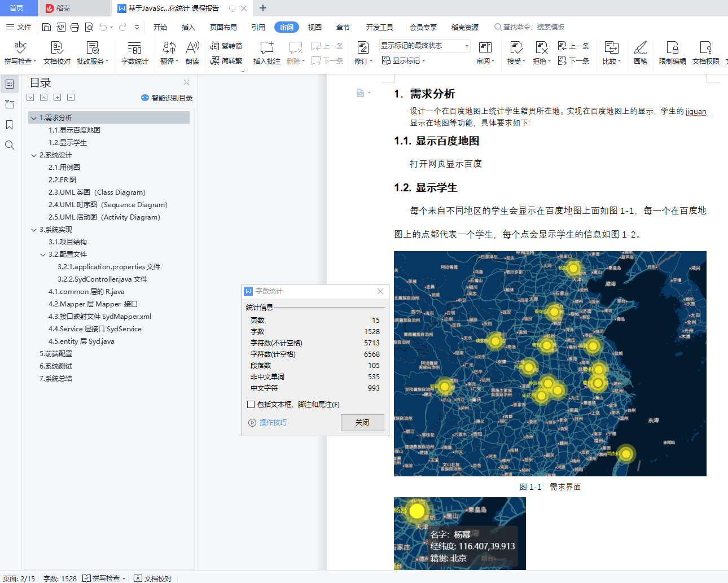728x583 pixels.
Task: Open a new tab with the plus button
Action: 263,8
